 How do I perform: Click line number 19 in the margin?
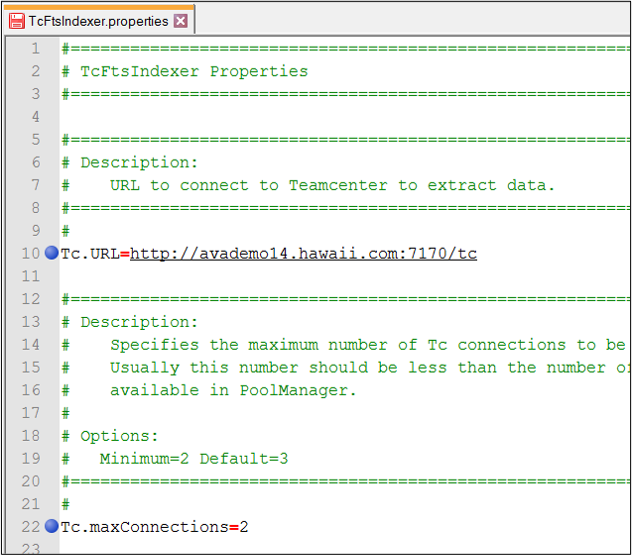[x=31, y=458]
